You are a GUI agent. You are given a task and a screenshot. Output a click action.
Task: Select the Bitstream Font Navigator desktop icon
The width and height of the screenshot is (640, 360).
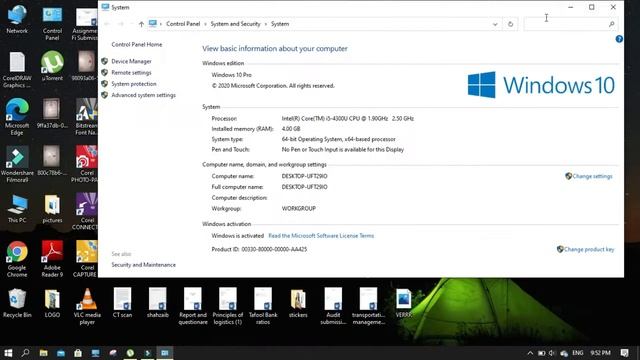pos(86,117)
